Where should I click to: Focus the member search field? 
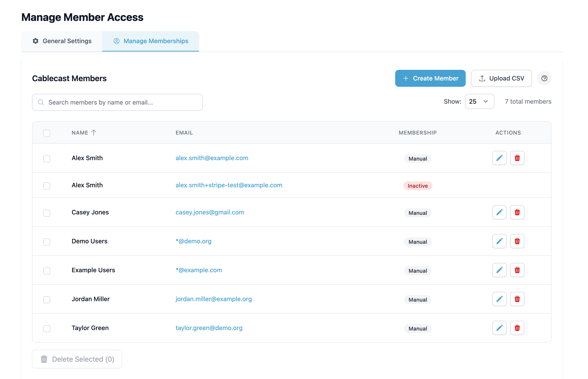pos(117,102)
